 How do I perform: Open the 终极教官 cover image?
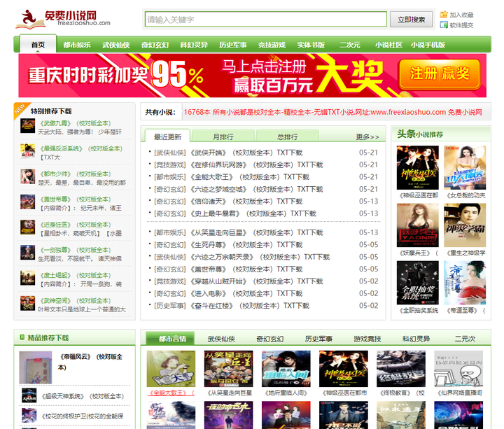pos(401,369)
